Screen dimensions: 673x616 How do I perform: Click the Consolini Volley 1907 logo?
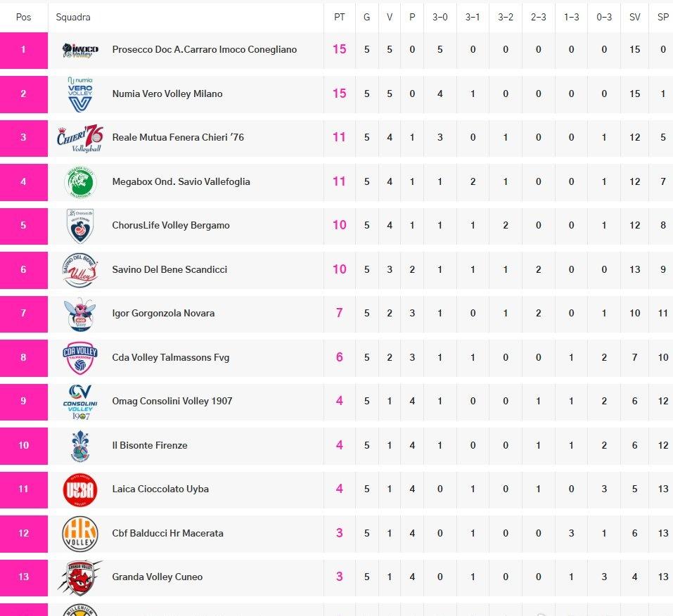[x=80, y=402]
